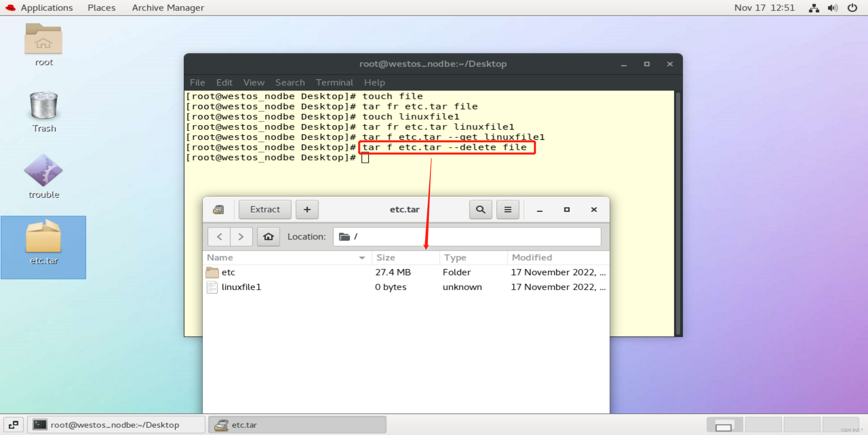868x435 pixels.
Task: Sort files by Name column dropdown arrow
Action: pyautogui.click(x=362, y=258)
